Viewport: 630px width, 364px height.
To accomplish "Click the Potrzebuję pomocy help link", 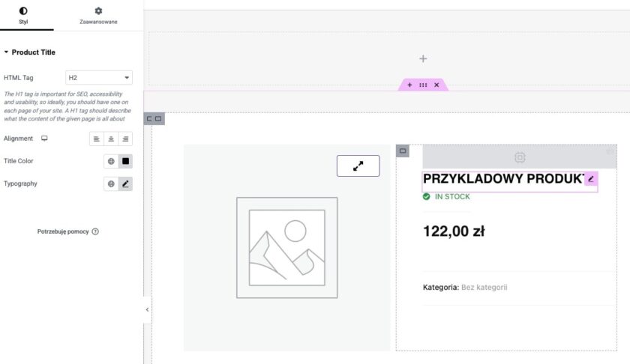I will tap(67, 232).
